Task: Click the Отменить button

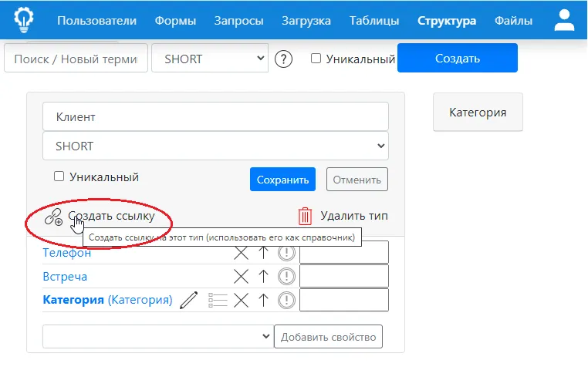Action: coord(357,180)
